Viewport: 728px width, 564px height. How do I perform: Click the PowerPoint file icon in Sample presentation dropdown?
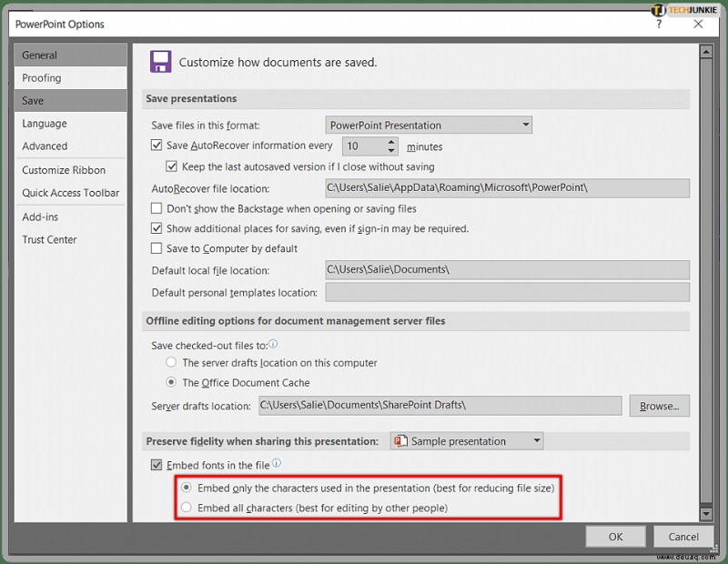click(x=400, y=440)
